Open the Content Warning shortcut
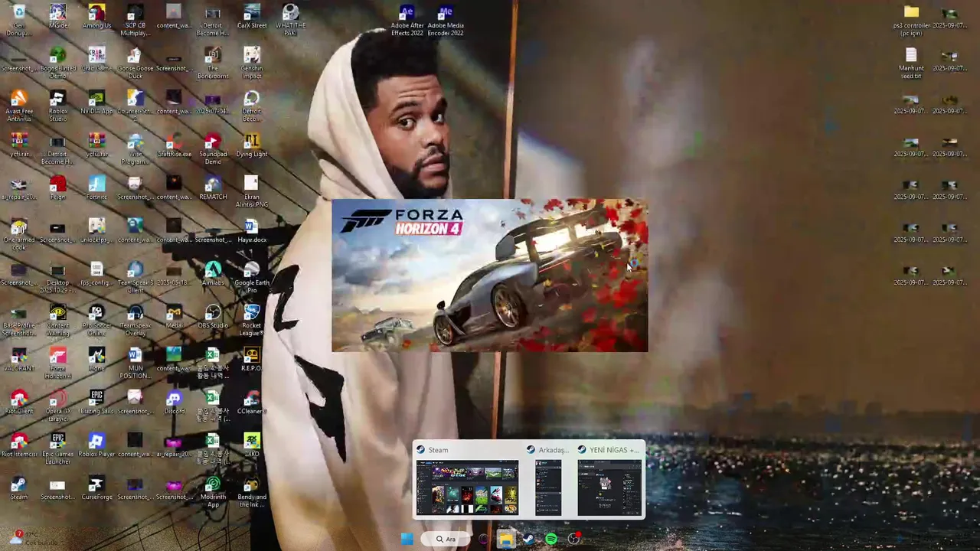The height and width of the screenshot is (551, 980). coord(57,321)
